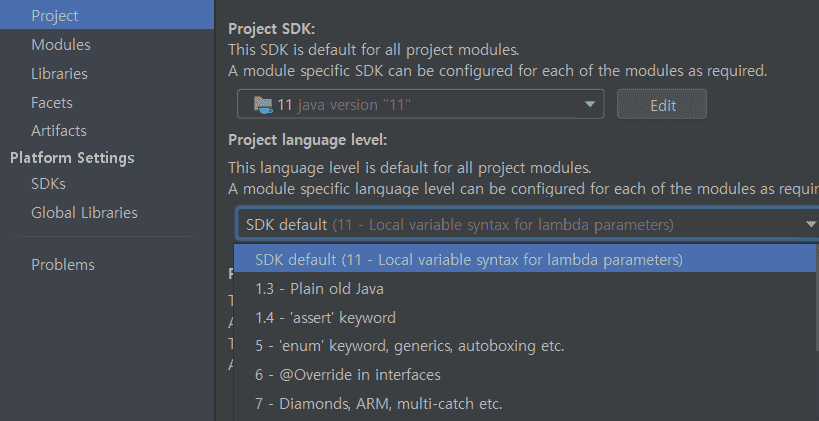Go to Libraries in sidebar

pyautogui.click(x=59, y=73)
